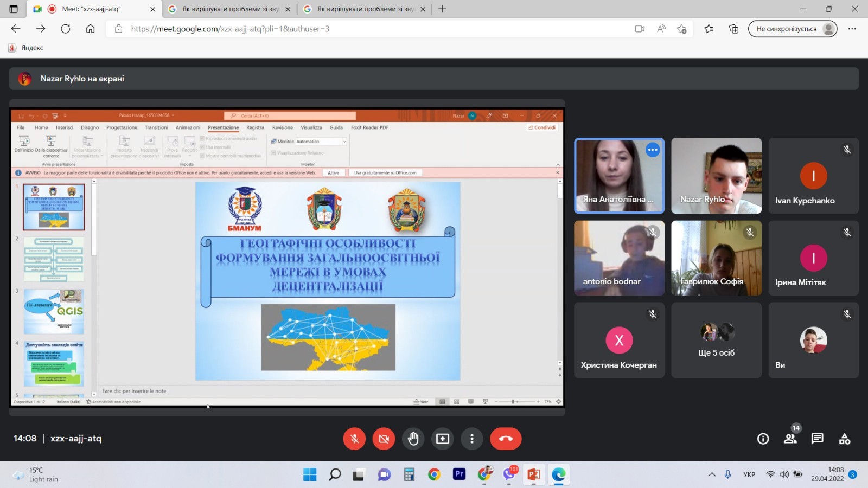Show the participants list
This screenshot has height=488, width=868.
coord(790,439)
